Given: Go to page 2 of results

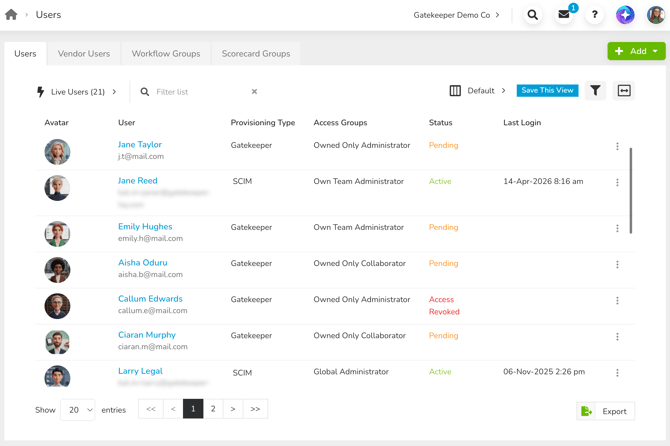Looking at the screenshot, I should (x=213, y=409).
